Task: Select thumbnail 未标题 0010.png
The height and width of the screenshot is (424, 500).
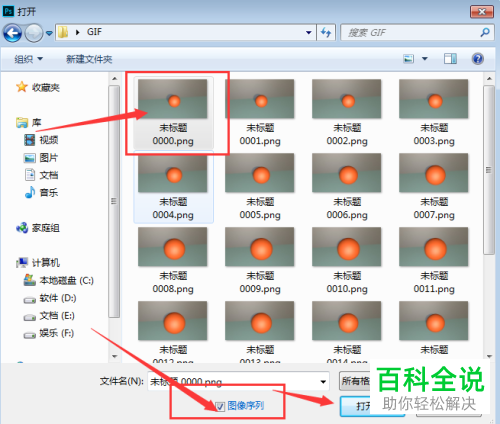Action: coord(347,261)
